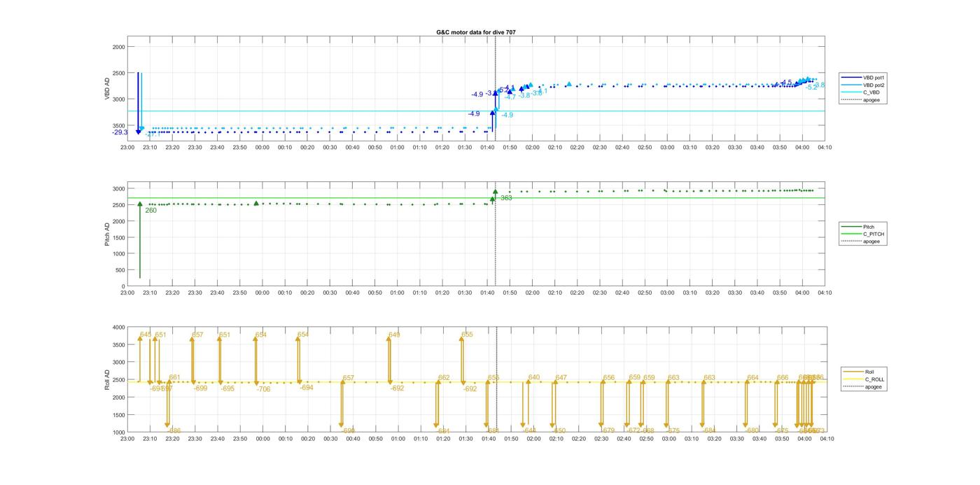The width and height of the screenshot is (980, 485).
Task: Click the '655' label in the Roll plot
Action: coord(467,335)
